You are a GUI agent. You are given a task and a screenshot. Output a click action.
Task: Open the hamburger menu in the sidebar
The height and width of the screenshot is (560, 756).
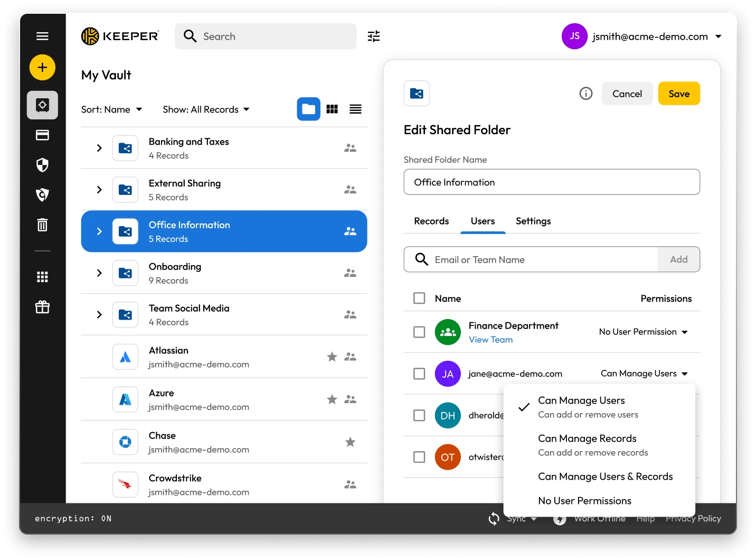42,36
